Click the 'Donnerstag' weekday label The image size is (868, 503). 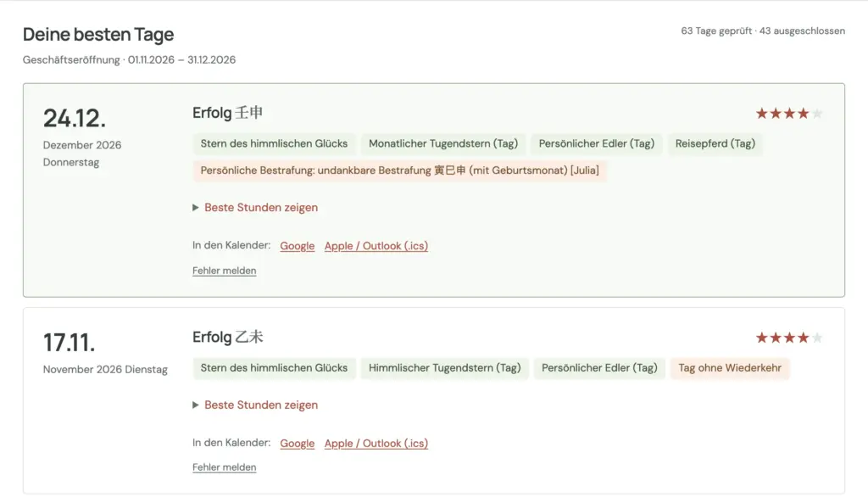coord(71,163)
